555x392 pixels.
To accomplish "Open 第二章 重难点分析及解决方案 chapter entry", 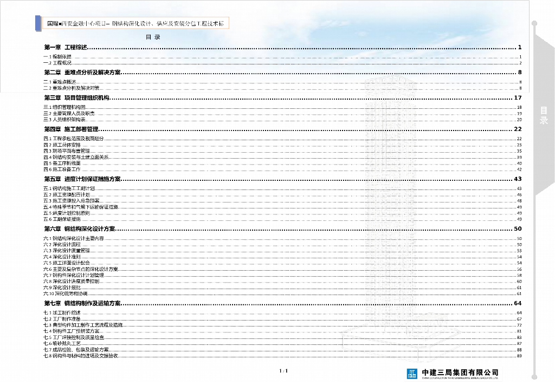I will click(282, 73).
